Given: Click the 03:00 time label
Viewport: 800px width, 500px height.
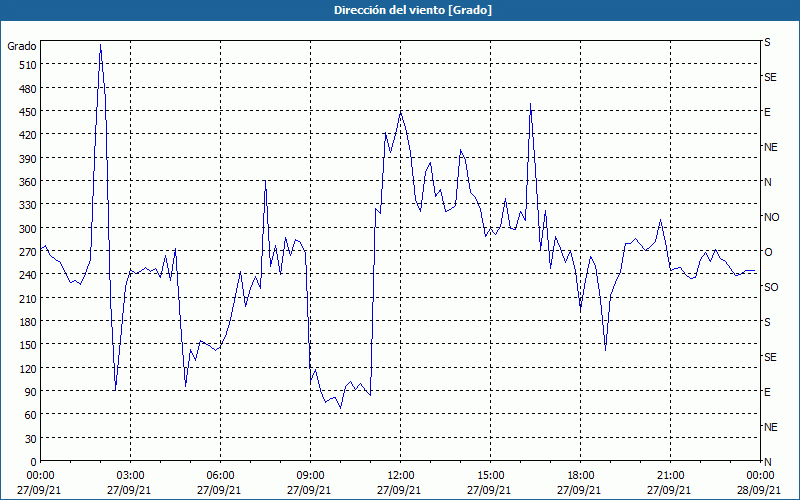Looking at the screenshot, I should (x=130, y=476).
